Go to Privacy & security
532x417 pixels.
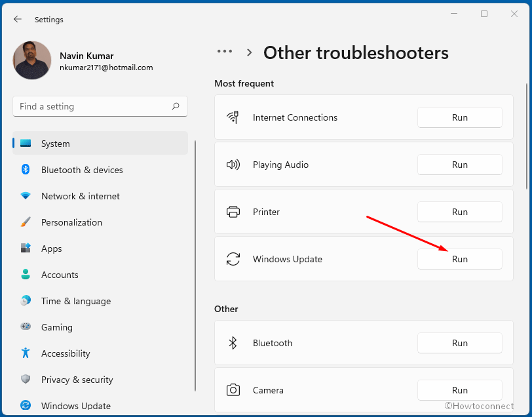(100, 380)
